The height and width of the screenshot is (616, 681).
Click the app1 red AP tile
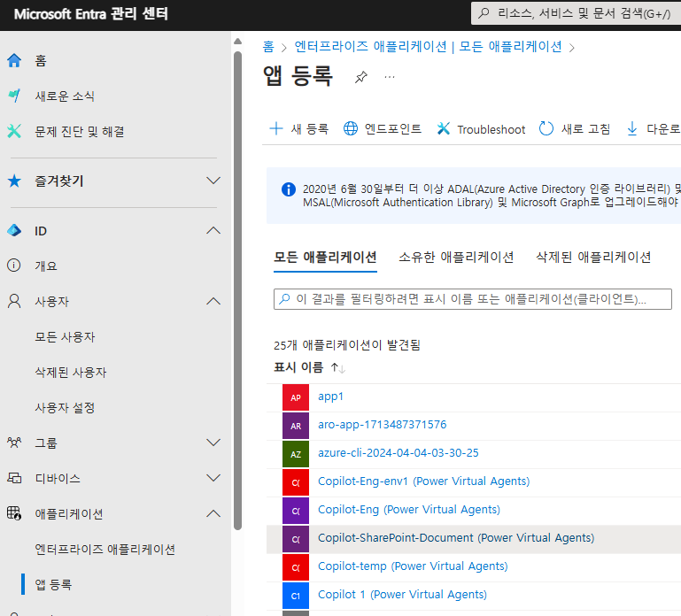click(296, 397)
